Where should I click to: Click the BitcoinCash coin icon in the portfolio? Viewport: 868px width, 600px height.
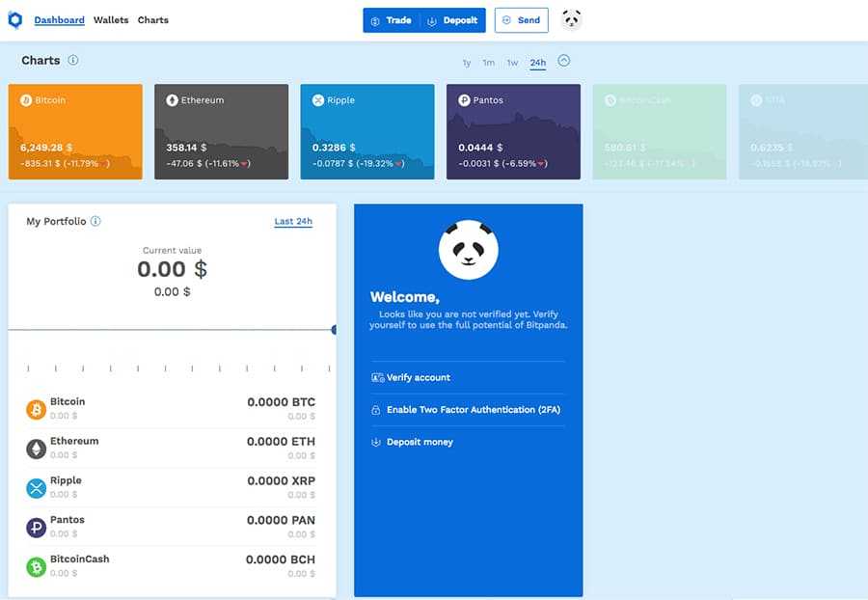point(36,566)
